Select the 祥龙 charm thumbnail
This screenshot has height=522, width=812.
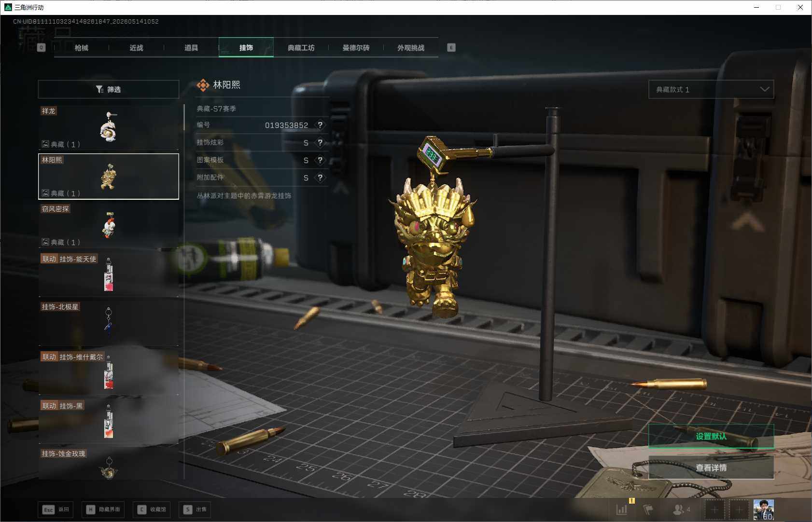coord(109,127)
